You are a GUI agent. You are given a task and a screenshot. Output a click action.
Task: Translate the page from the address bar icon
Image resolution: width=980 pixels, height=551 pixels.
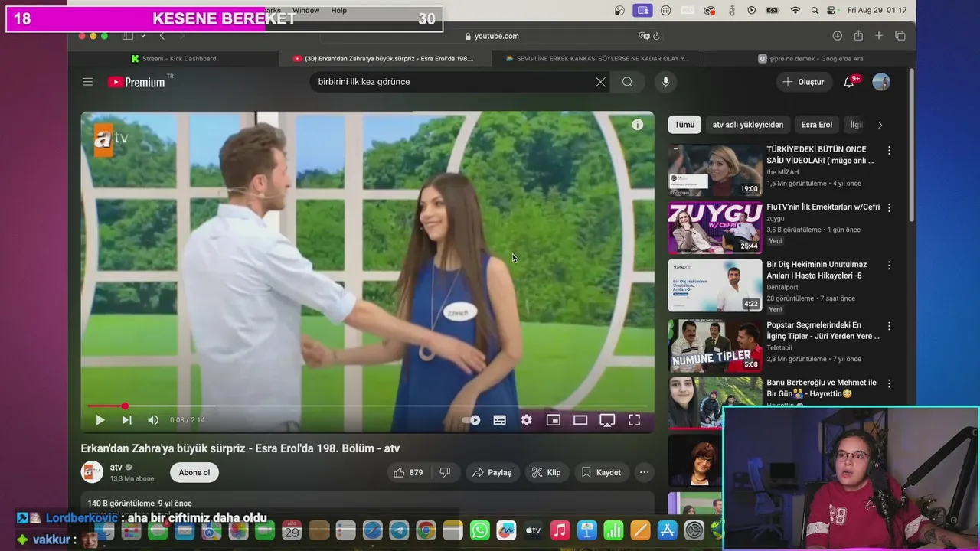click(x=644, y=36)
